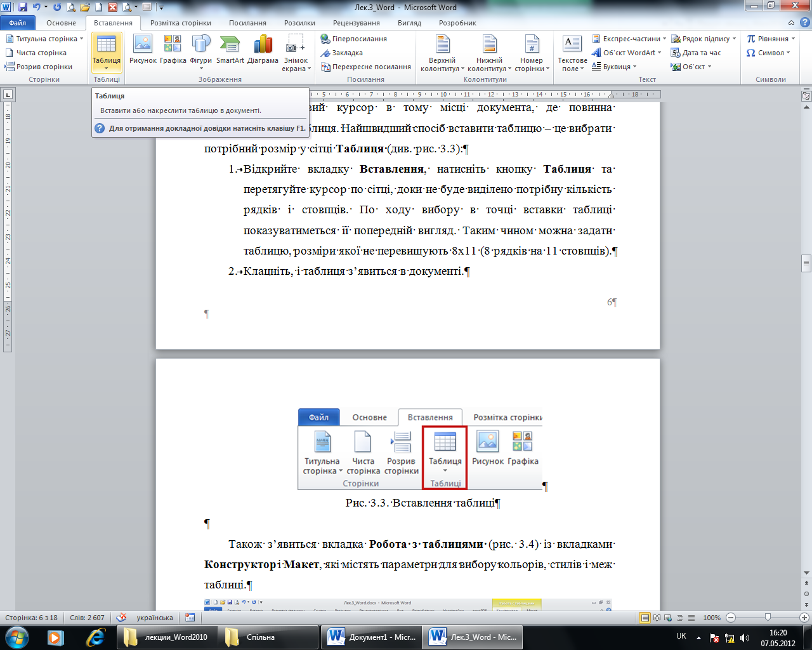The height and width of the screenshot is (650, 812).
Task: Open Windows Start menu
Action: pos(16,637)
